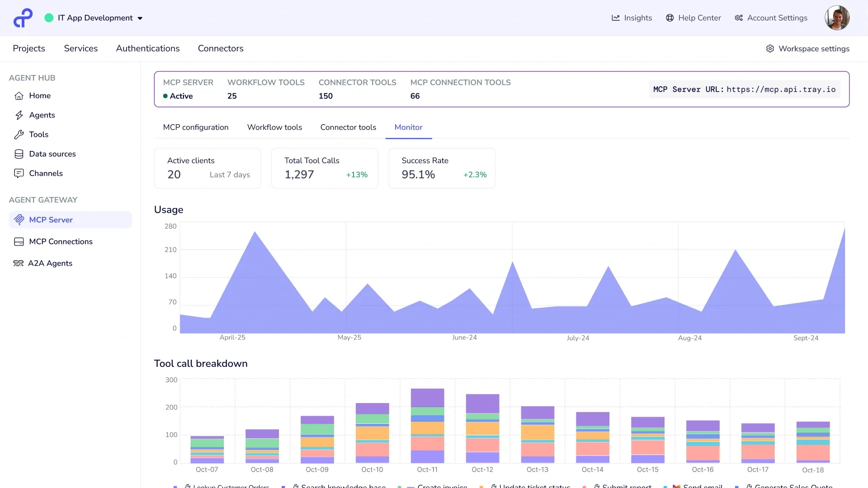Click the WORKFLOW TOOLS count 25
Viewport: 868px width, 488px height.
(x=232, y=96)
